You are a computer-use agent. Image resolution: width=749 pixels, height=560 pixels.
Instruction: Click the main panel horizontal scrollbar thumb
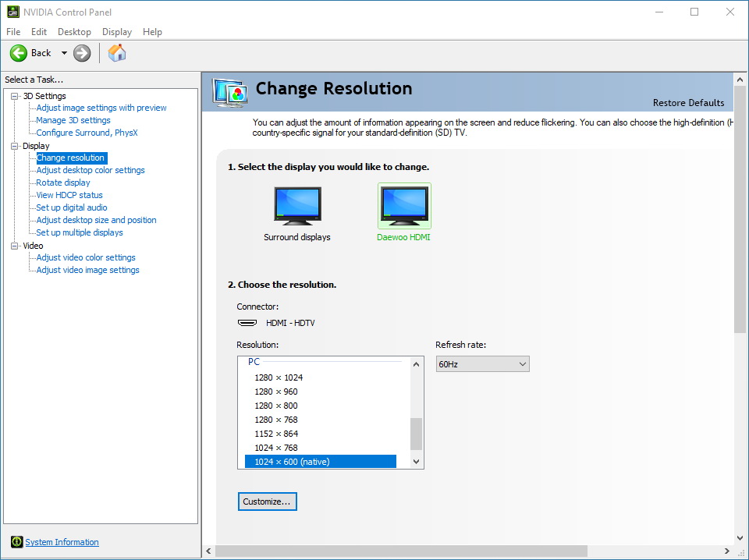401,551
